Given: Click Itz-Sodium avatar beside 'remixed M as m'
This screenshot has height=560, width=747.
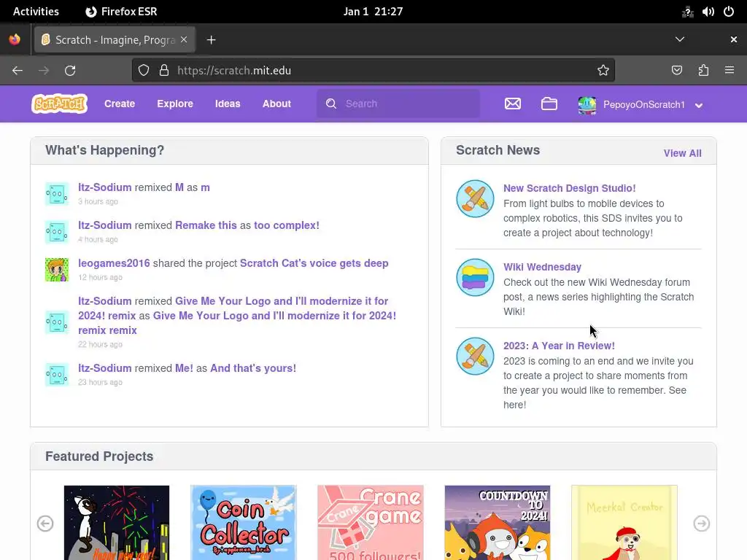Looking at the screenshot, I should click(57, 194).
